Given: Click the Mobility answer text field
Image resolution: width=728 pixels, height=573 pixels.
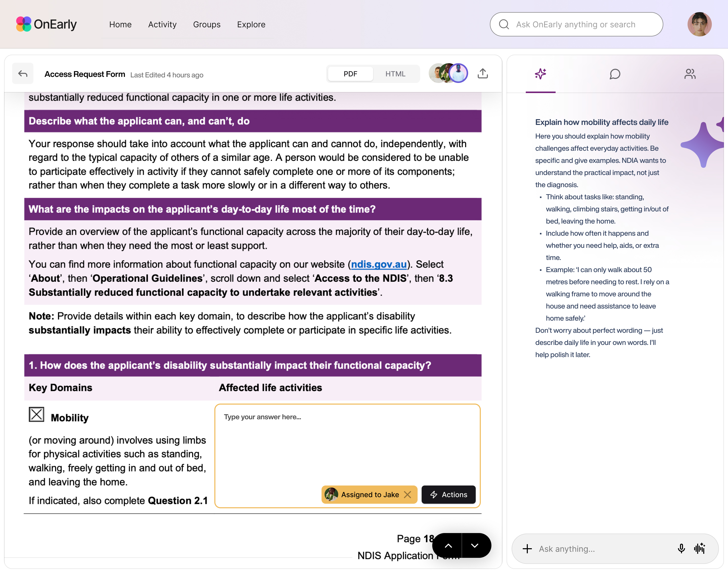Looking at the screenshot, I should coord(347,443).
